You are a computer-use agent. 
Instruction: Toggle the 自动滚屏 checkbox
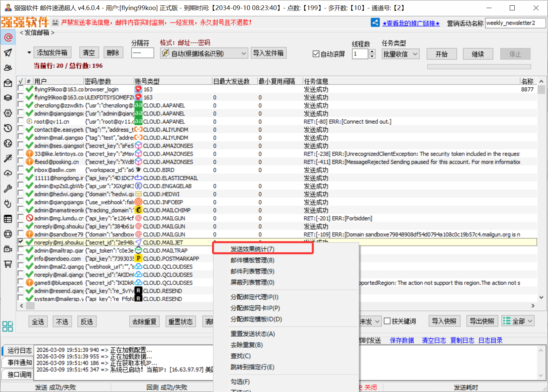tap(316, 54)
